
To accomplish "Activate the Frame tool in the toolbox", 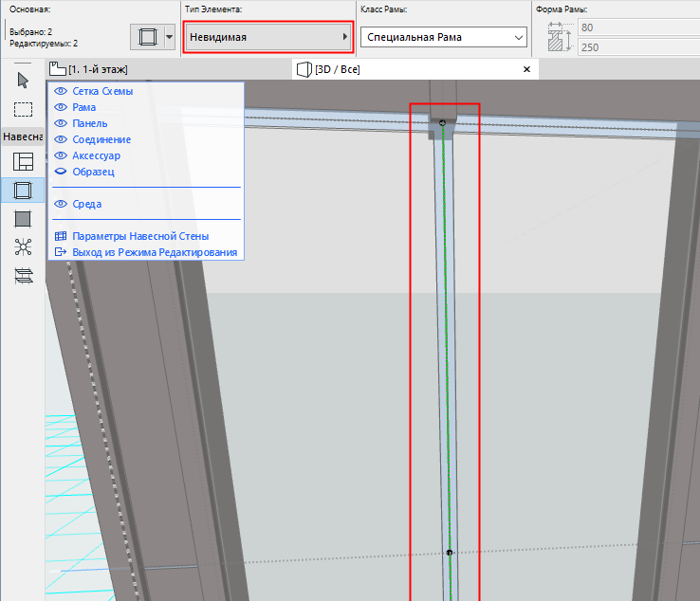I will 23,191.
